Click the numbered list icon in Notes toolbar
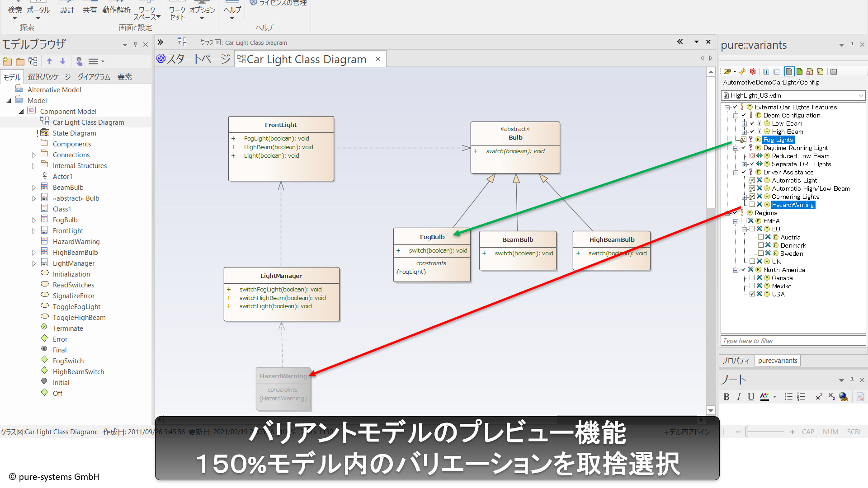868x488 pixels. pyautogui.click(x=801, y=397)
